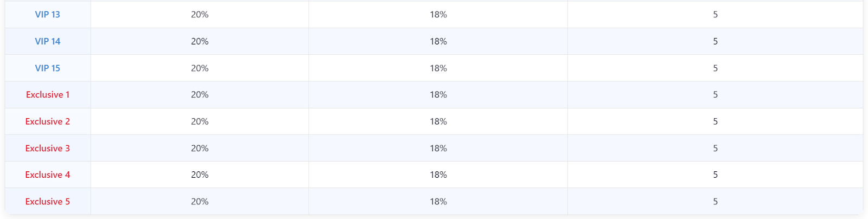
Task: Select the 18% cell in VIP 13 row
Action: click(x=438, y=15)
